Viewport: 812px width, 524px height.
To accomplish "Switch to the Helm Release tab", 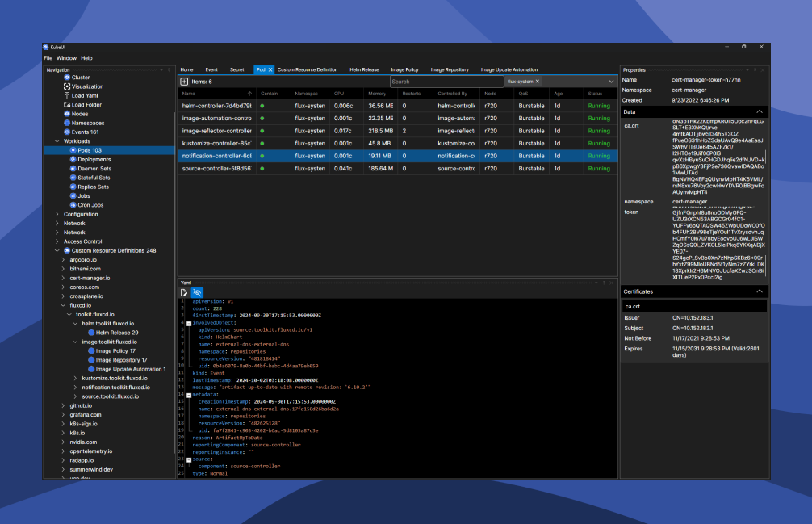I will click(x=364, y=70).
